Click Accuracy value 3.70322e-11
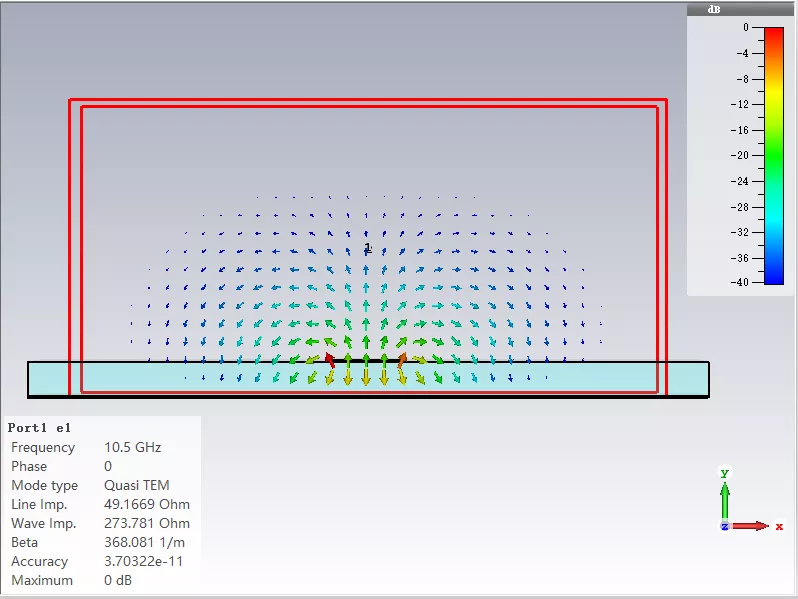Viewport: 798px width, 599px height. coord(143,561)
